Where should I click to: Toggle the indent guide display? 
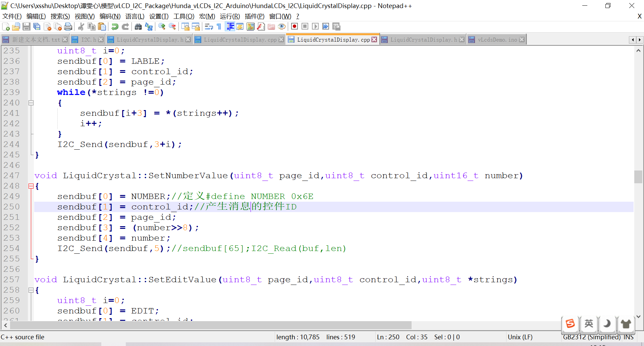230,27
